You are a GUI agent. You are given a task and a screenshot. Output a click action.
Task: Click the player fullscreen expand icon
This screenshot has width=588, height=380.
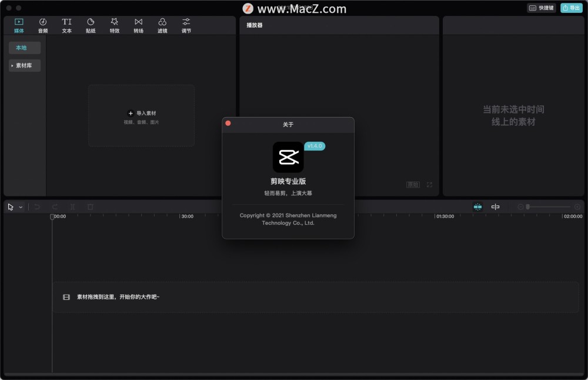pyautogui.click(x=429, y=185)
